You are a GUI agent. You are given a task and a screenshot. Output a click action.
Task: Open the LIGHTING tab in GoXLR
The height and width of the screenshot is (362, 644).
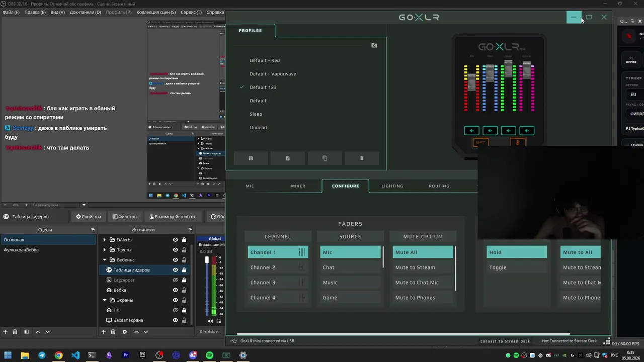[x=392, y=186]
